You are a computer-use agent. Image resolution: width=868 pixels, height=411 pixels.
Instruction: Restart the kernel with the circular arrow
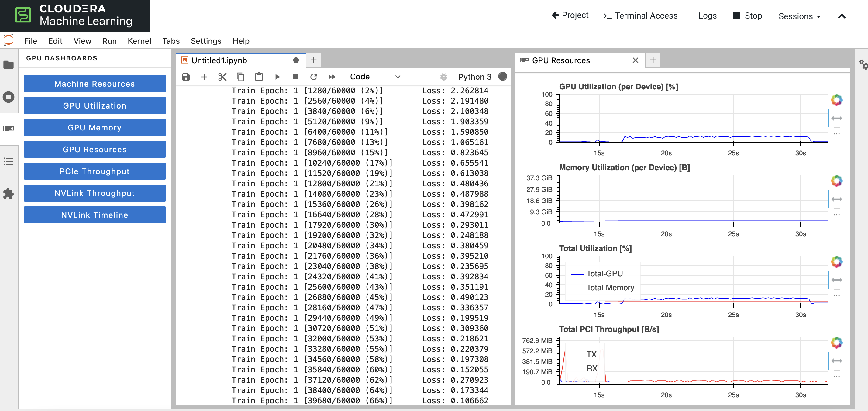[313, 77]
